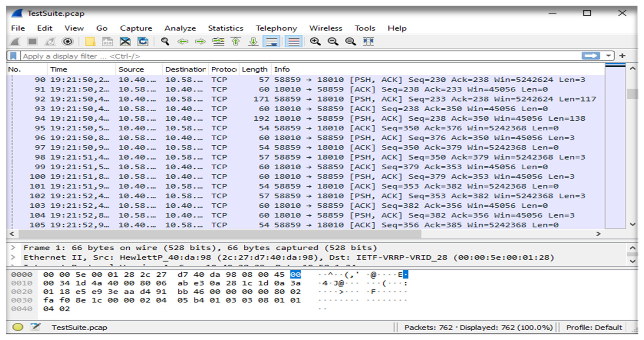Click the display filter bookmark icon

pos(13,56)
